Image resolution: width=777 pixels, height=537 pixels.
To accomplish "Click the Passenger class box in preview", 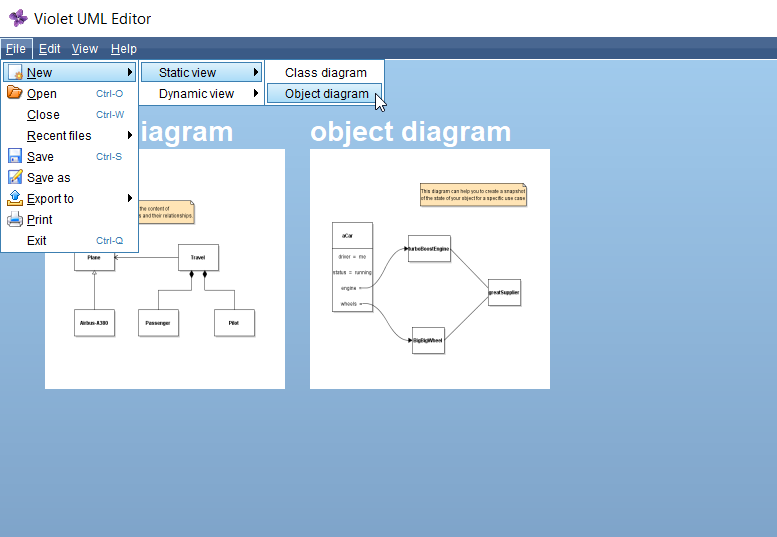I will (x=158, y=323).
